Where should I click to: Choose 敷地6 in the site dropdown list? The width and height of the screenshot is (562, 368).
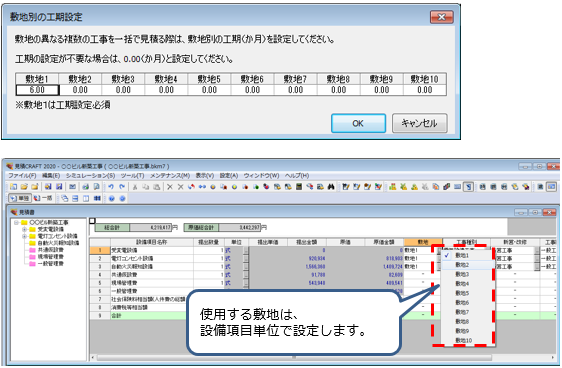tap(467, 302)
